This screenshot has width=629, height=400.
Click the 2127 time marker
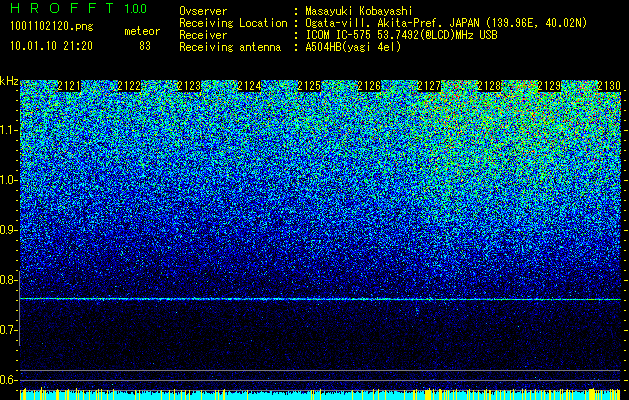(x=429, y=86)
